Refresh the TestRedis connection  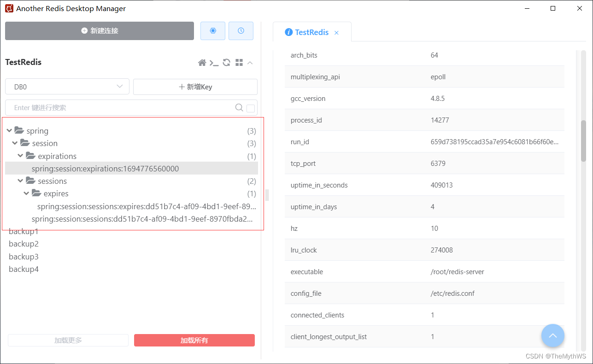(x=226, y=63)
